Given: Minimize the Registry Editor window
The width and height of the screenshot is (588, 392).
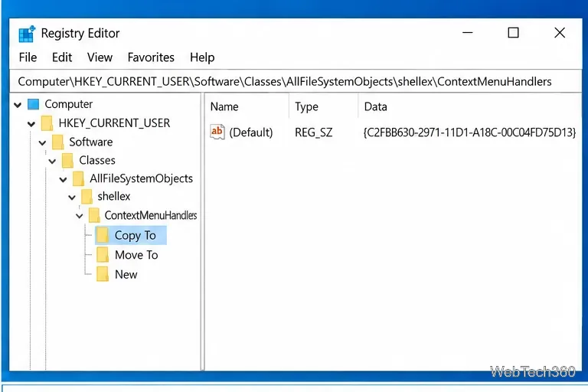Looking at the screenshot, I should (467, 33).
